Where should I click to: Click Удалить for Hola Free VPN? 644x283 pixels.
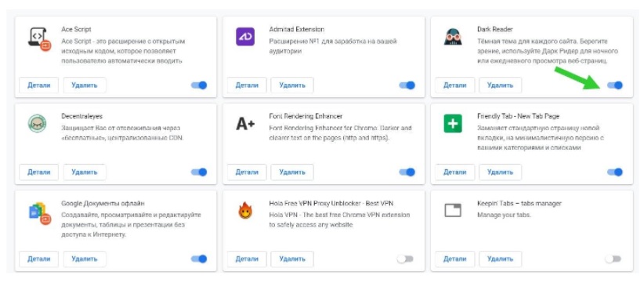pyautogui.click(x=292, y=259)
